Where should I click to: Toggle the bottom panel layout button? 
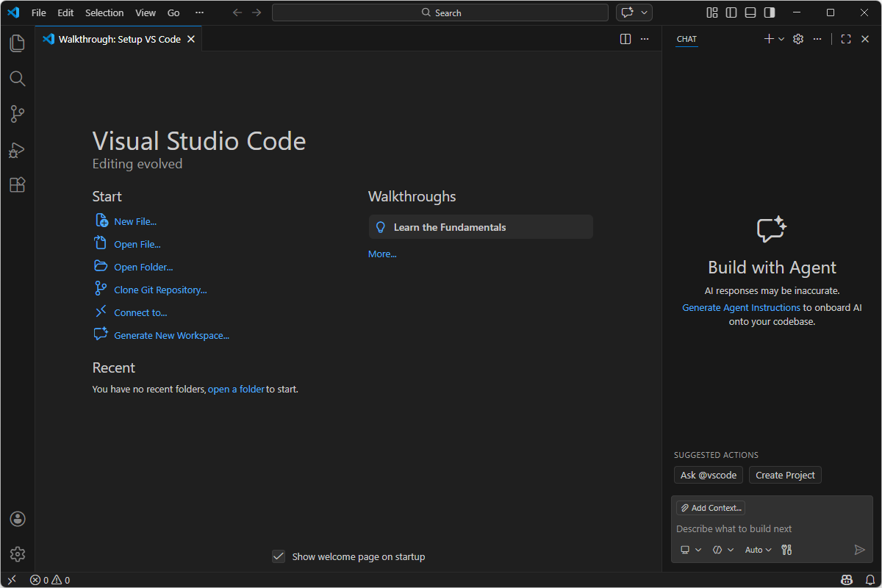[750, 12]
